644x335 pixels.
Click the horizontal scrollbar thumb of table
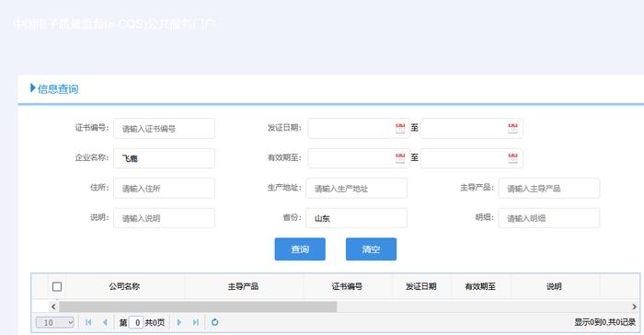click(198, 306)
